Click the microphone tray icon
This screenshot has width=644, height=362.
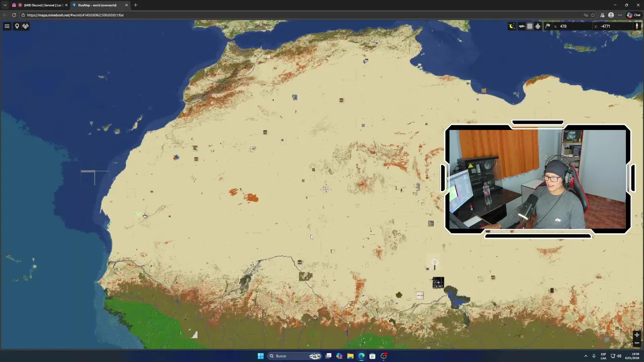594,356
